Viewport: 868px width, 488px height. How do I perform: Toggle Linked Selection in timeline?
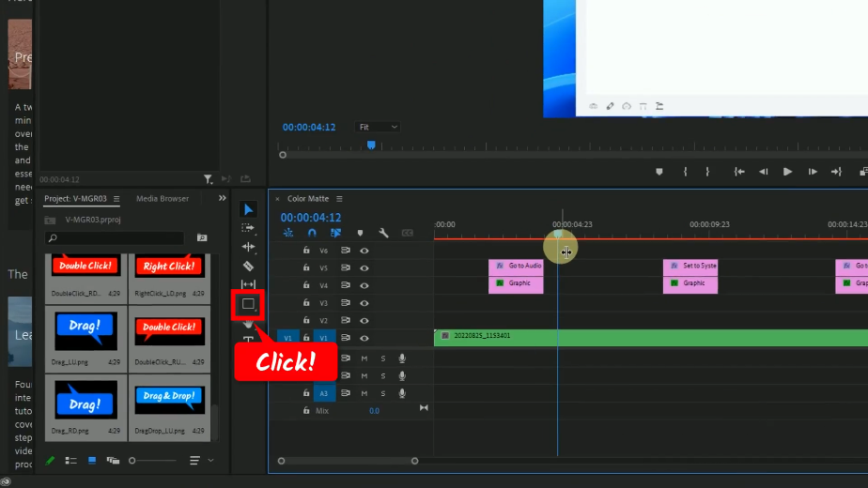336,233
